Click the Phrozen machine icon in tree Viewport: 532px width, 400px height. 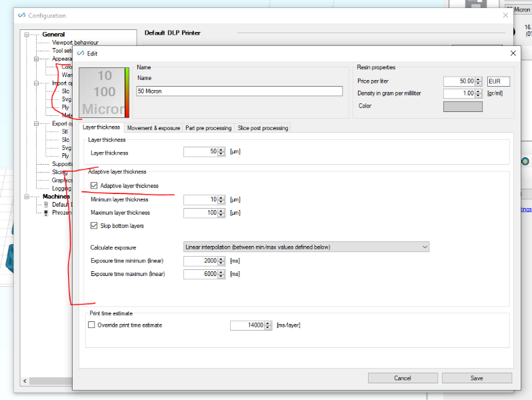tap(46, 213)
